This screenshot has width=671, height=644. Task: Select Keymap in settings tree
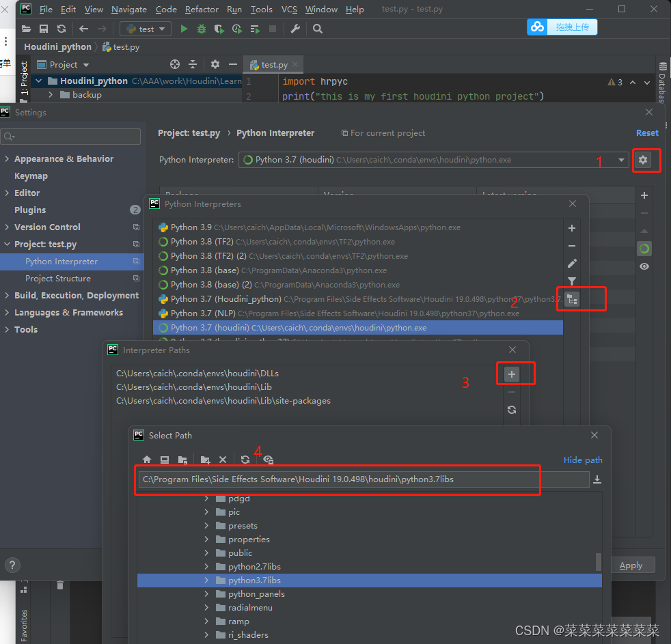[x=31, y=176]
